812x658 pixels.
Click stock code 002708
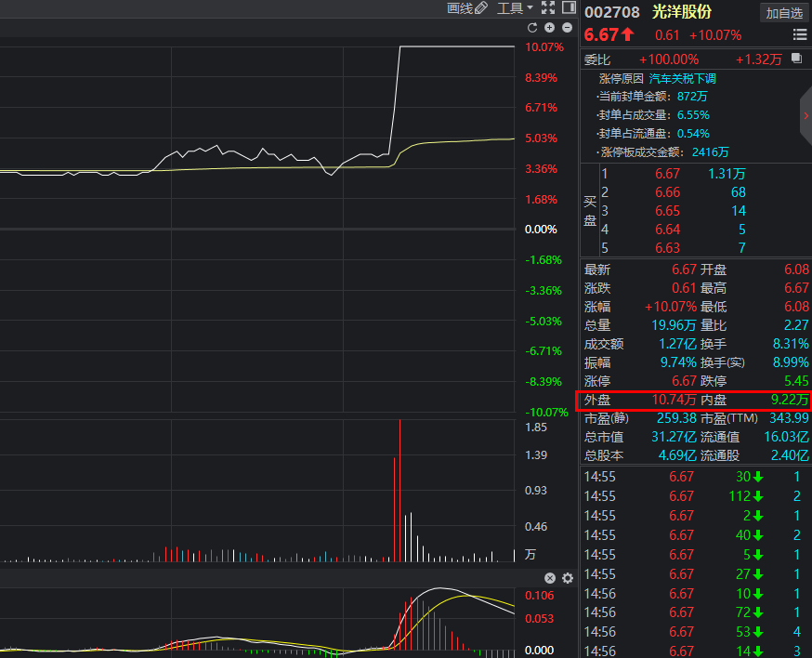(x=611, y=12)
